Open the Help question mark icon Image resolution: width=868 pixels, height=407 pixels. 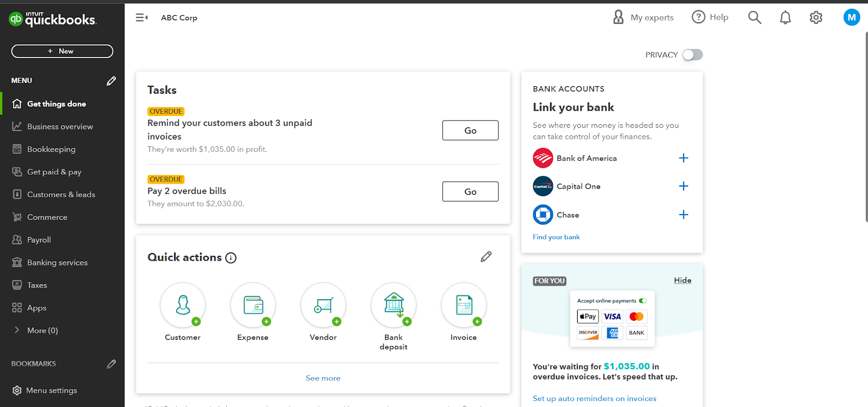pos(698,17)
